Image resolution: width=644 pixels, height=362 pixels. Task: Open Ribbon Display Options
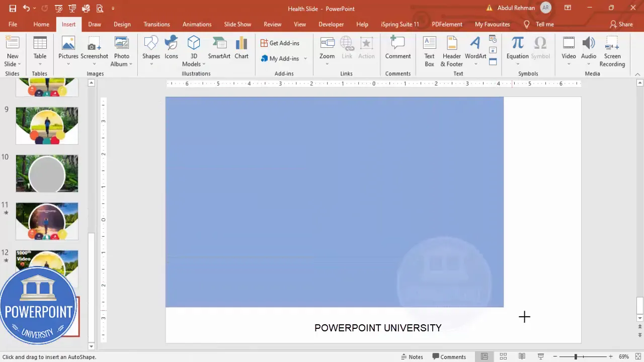tap(568, 8)
